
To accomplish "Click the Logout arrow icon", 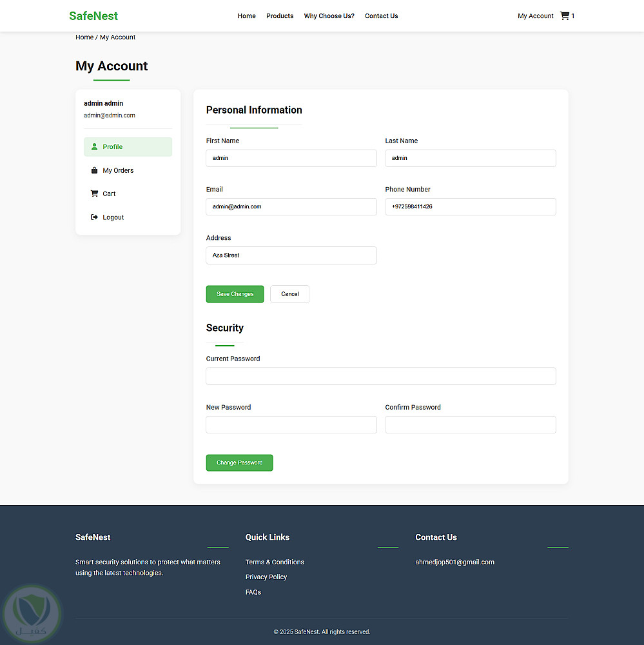I will coord(94,217).
